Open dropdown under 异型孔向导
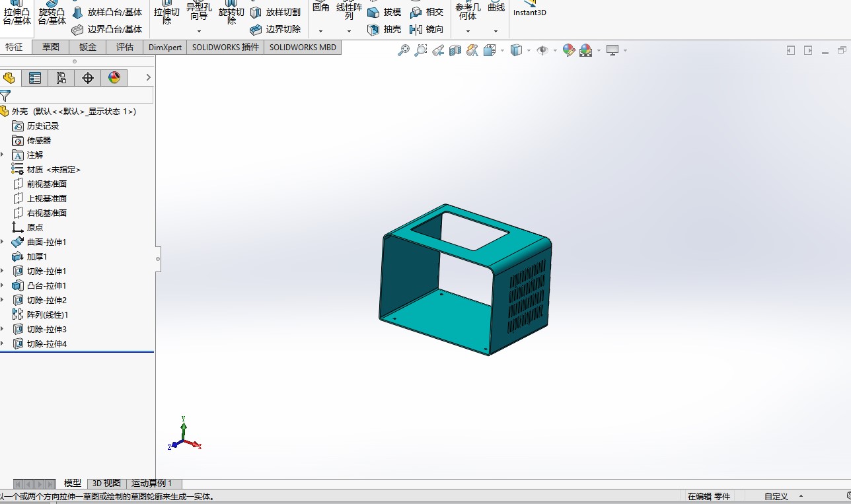851x504 pixels. click(x=199, y=31)
